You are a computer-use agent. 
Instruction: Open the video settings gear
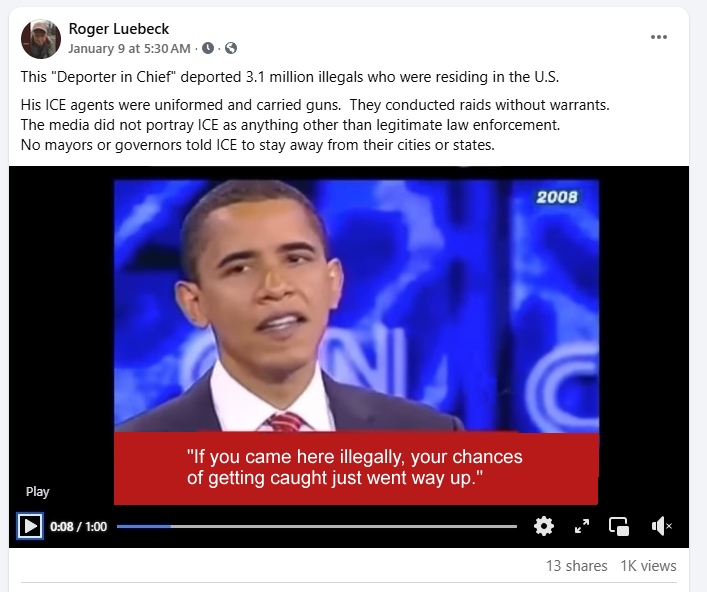[544, 526]
